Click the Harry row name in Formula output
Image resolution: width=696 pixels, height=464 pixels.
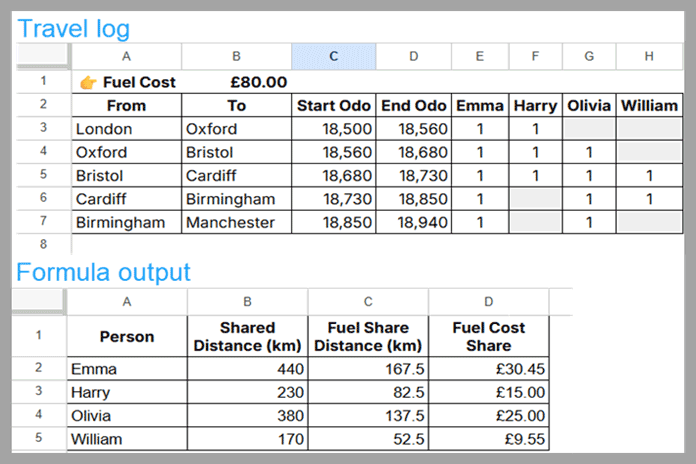(127, 393)
